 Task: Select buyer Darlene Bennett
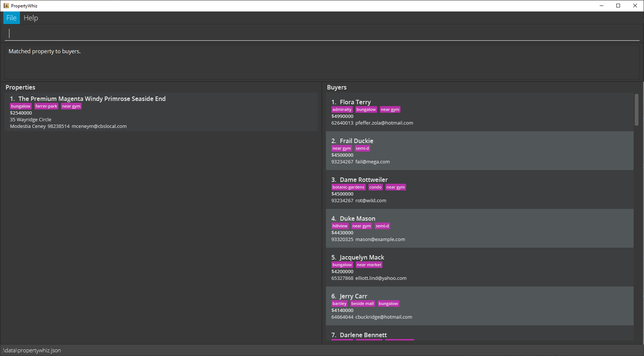pos(480,333)
